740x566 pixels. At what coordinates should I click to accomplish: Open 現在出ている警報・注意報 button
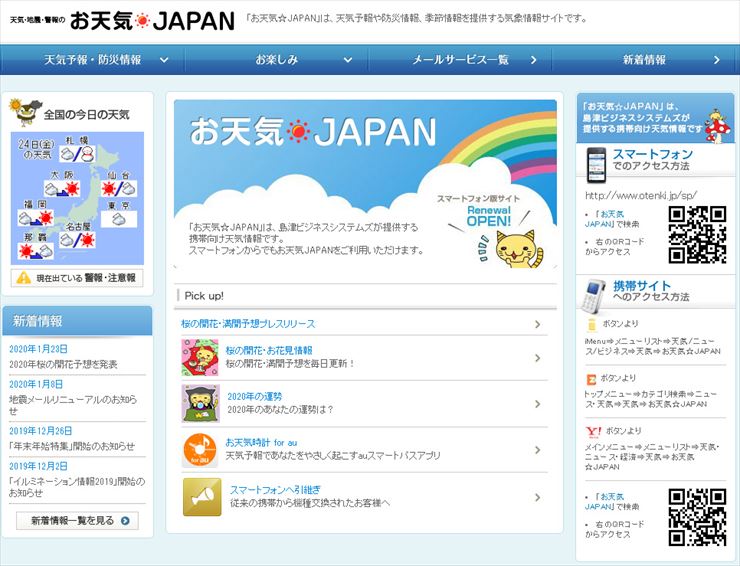[77, 278]
